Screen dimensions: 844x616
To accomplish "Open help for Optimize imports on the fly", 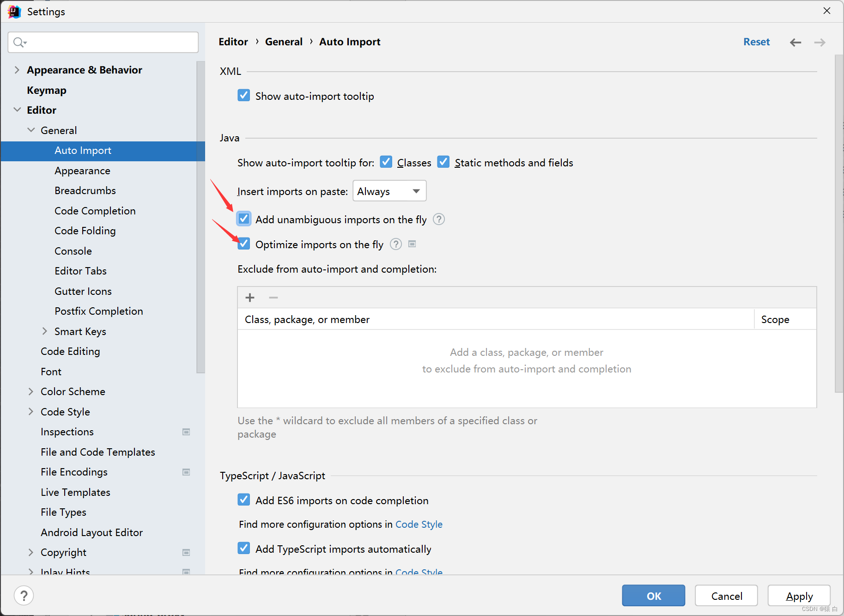I will pos(396,244).
